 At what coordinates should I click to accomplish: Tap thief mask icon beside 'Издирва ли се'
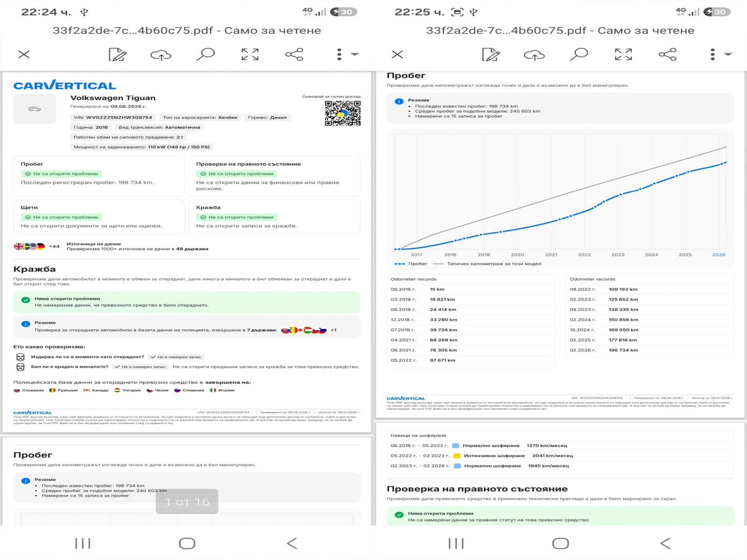(x=21, y=357)
